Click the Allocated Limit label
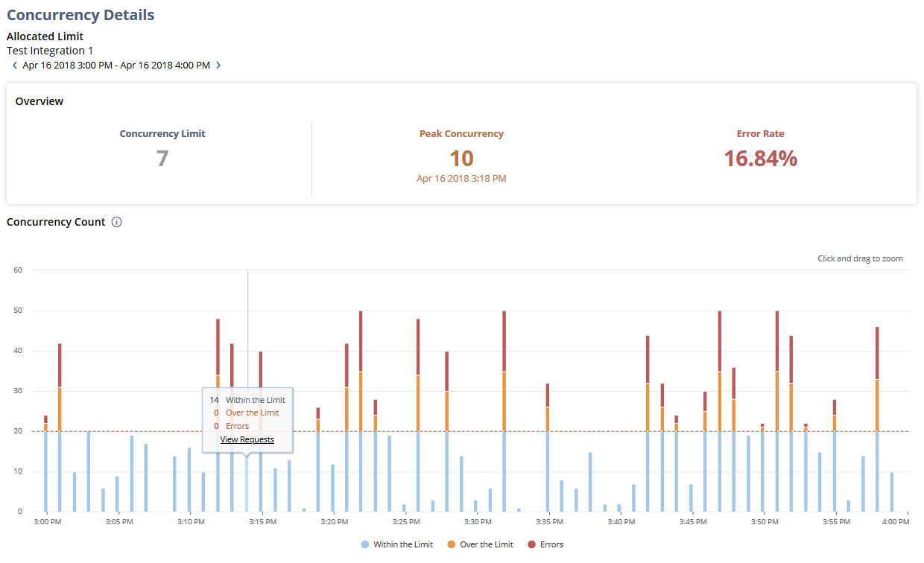Viewport: 924px width, 563px height. 45,36
